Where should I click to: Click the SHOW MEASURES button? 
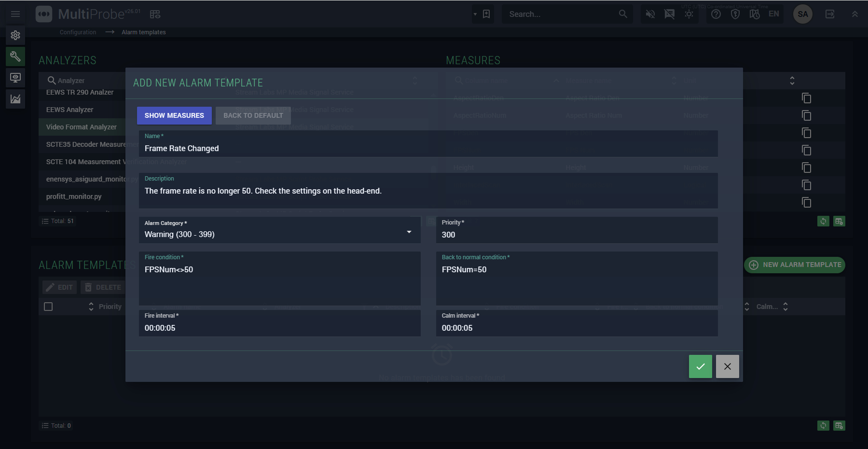[174, 115]
